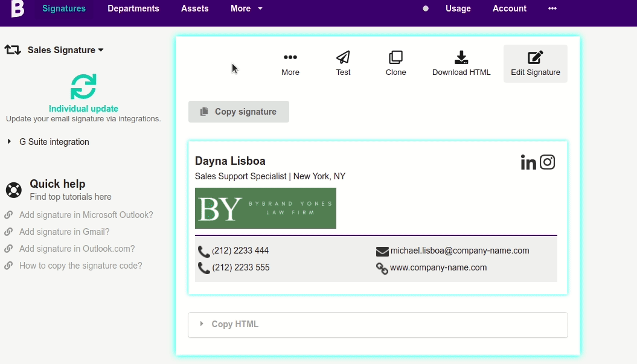Click the Bybrand Yones Law Firm logo image

(x=265, y=208)
